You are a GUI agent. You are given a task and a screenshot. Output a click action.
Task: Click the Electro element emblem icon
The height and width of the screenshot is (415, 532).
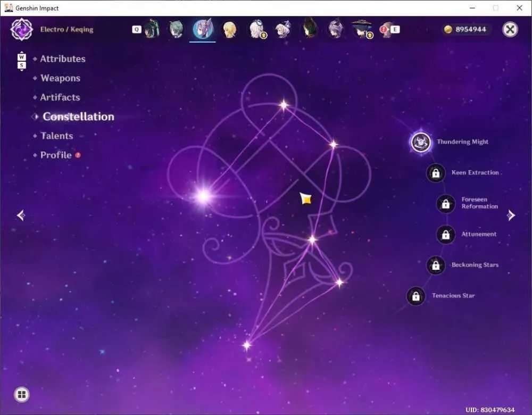(x=22, y=29)
